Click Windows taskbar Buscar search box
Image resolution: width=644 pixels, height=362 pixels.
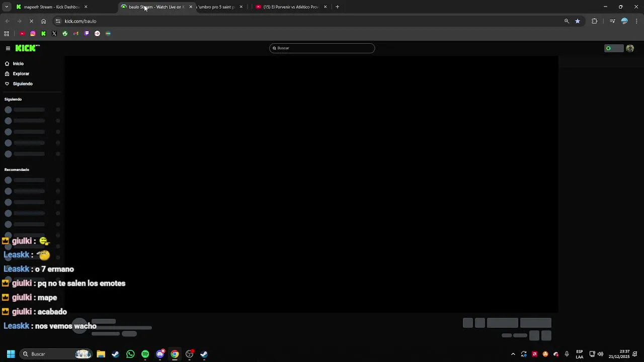(x=55, y=354)
